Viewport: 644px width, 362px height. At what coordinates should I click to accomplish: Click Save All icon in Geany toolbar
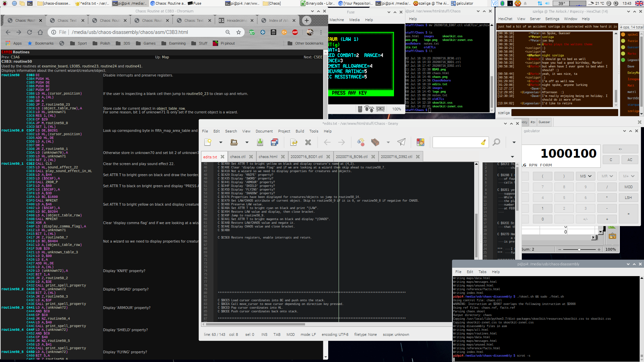[x=275, y=142]
